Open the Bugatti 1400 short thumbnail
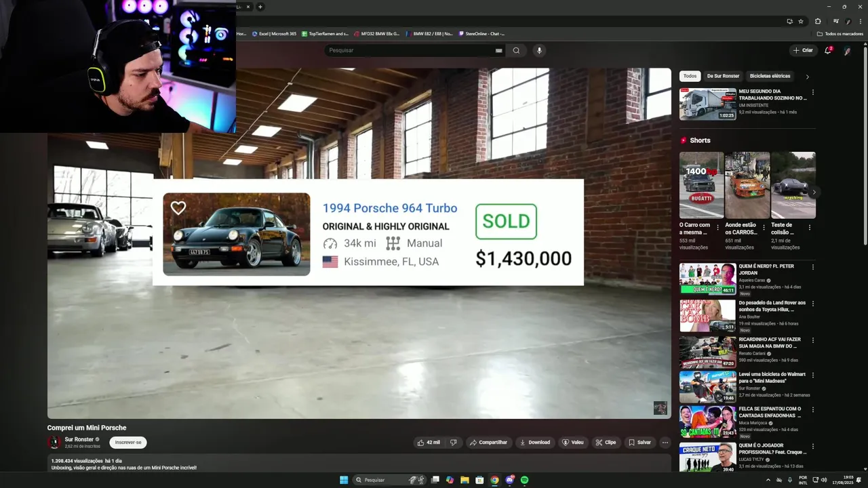Viewport: 868px width, 488px height. (x=701, y=185)
